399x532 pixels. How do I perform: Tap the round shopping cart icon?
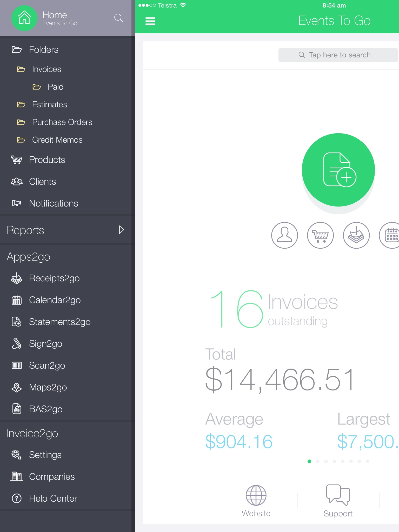pyautogui.click(x=320, y=235)
